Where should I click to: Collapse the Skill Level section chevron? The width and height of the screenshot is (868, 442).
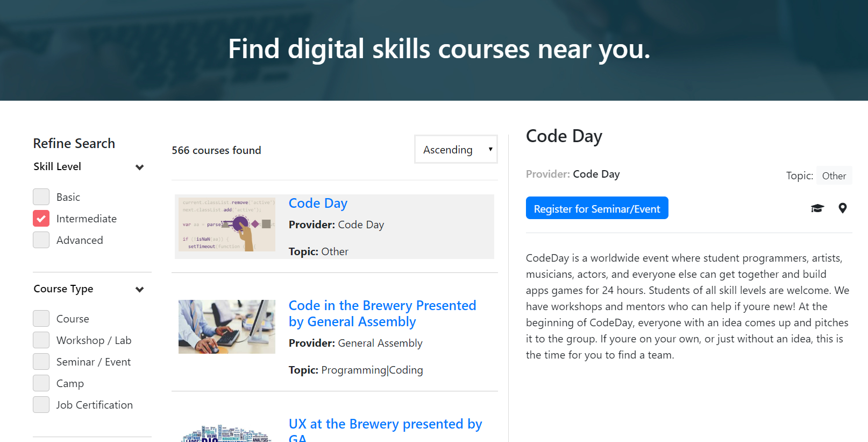140,167
